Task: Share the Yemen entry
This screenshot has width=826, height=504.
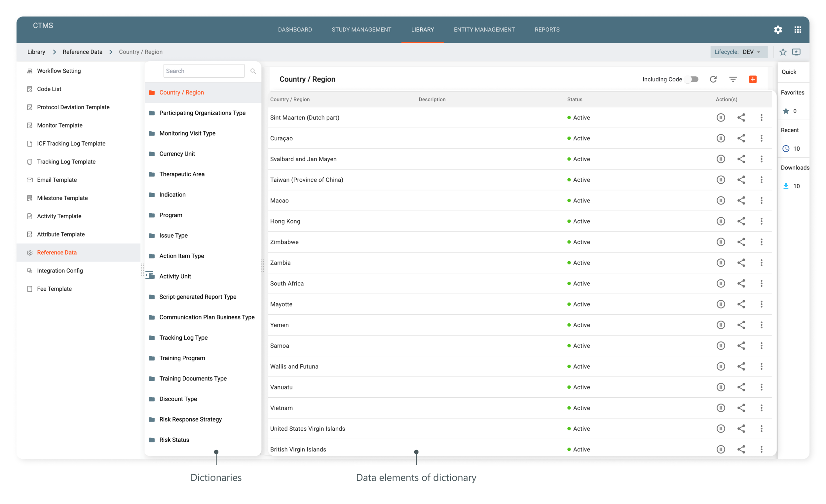Action: [x=741, y=325]
